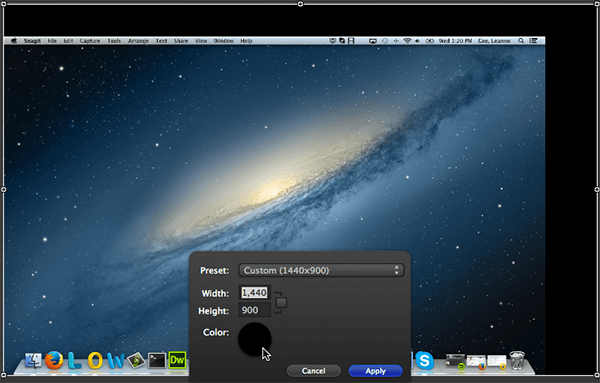This screenshot has height=383, width=600.
Task: Launch Dreamweaver (Dw) from the Dock
Action: 178,360
